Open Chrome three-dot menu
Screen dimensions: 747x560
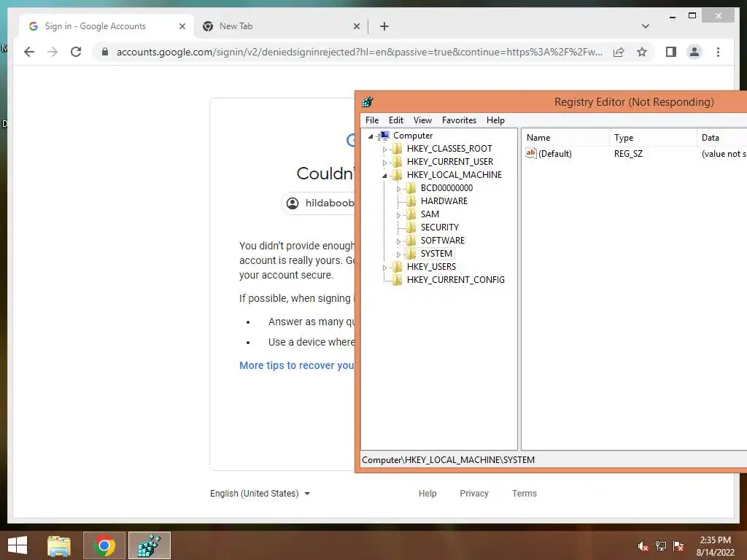[x=718, y=52]
